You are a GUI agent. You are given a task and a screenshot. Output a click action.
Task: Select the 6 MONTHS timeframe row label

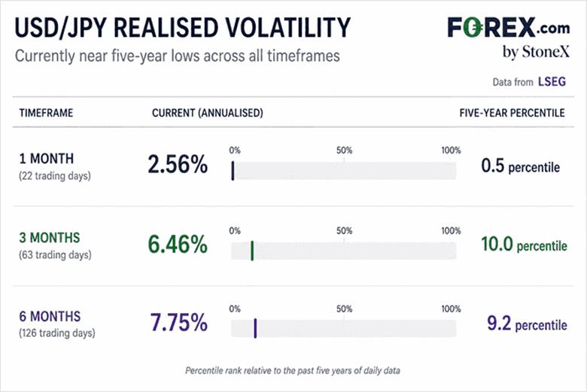pyautogui.click(x=50, y=316)
